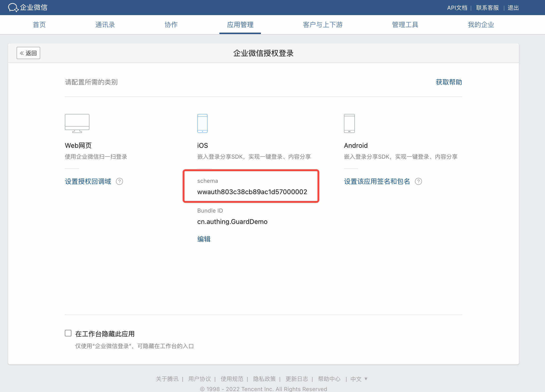The height and width of the screenshot is (392, 545).
Task: Click help icon beside 设置授权回调域
Action: [x=119, y=181]
